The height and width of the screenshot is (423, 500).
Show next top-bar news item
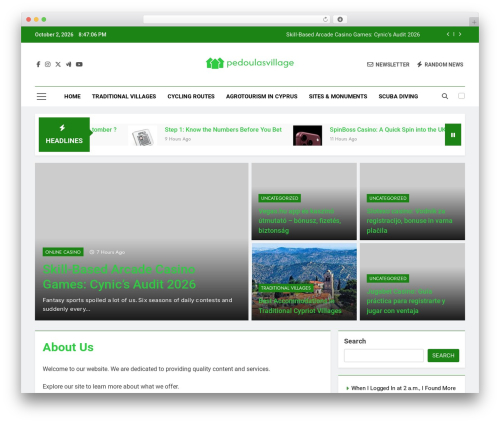tap(460, 34)
